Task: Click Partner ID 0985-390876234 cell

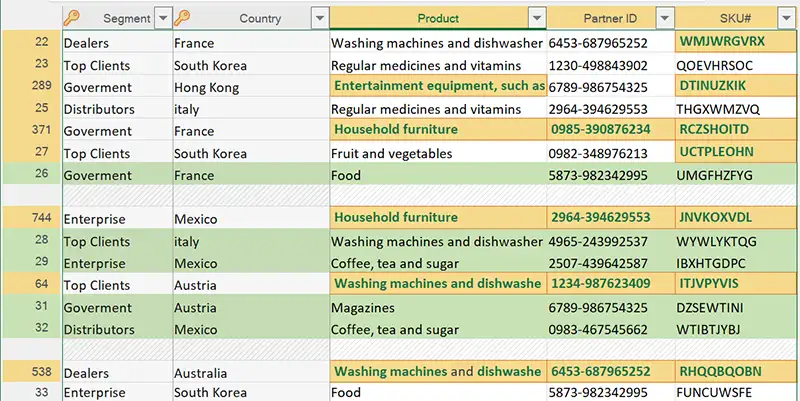Action: point(611,130)
